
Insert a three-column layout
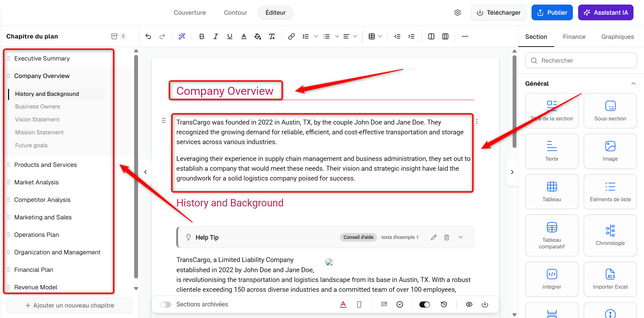point(445,36)
